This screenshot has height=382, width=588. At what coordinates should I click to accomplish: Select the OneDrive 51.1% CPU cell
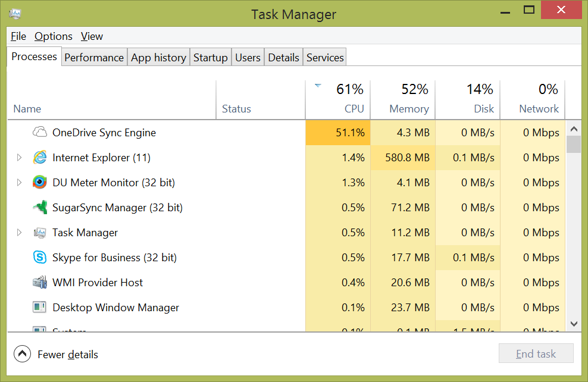point(337,133)
